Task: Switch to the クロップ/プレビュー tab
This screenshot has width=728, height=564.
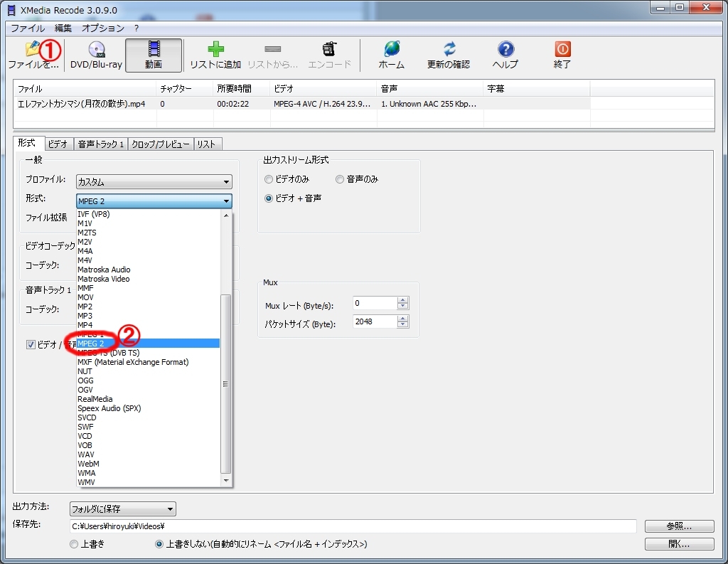Action: point(161,144)
